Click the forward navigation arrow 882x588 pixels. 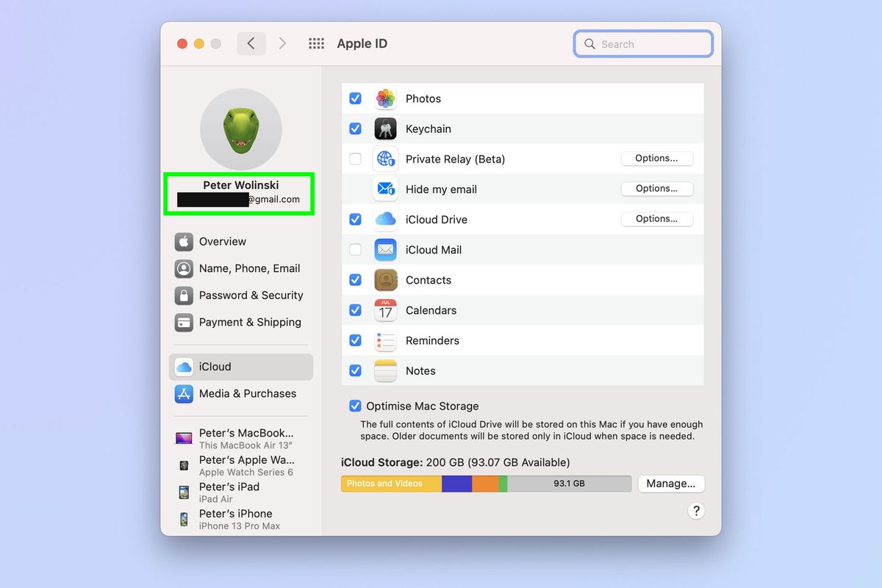[x=283, y=43]
